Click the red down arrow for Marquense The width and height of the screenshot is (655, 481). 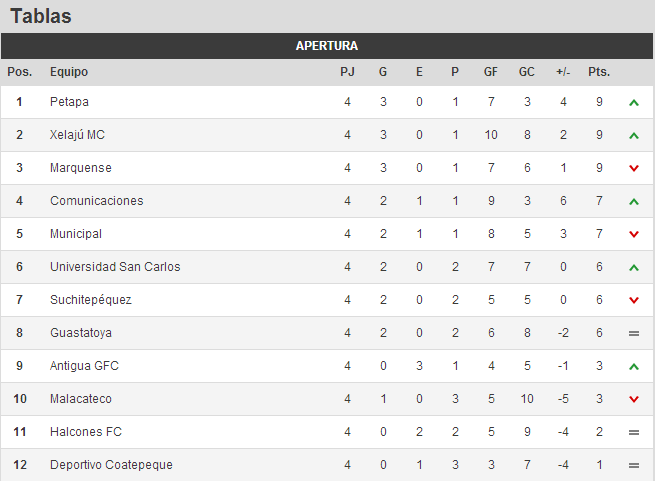(x=634, y=168)
